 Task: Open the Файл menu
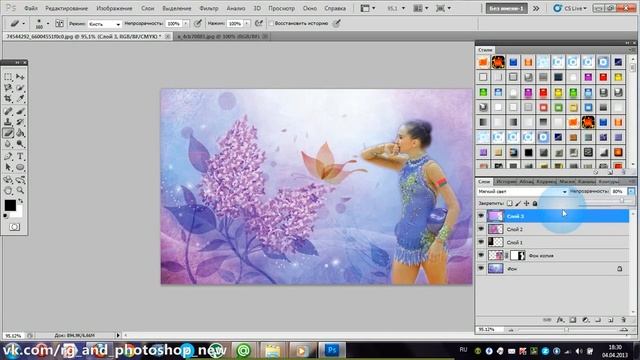point(31,8)
